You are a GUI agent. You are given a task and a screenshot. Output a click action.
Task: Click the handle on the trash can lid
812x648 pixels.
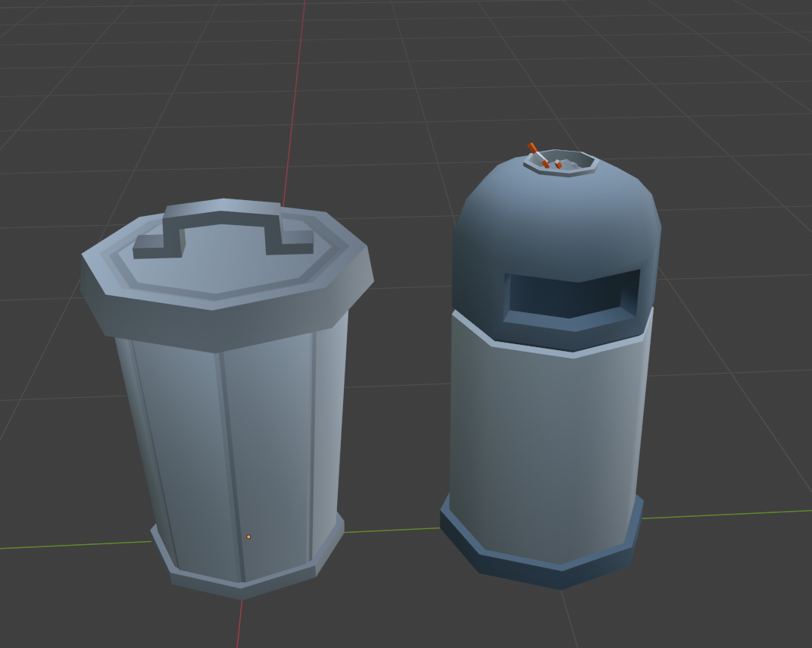[223, 227]
